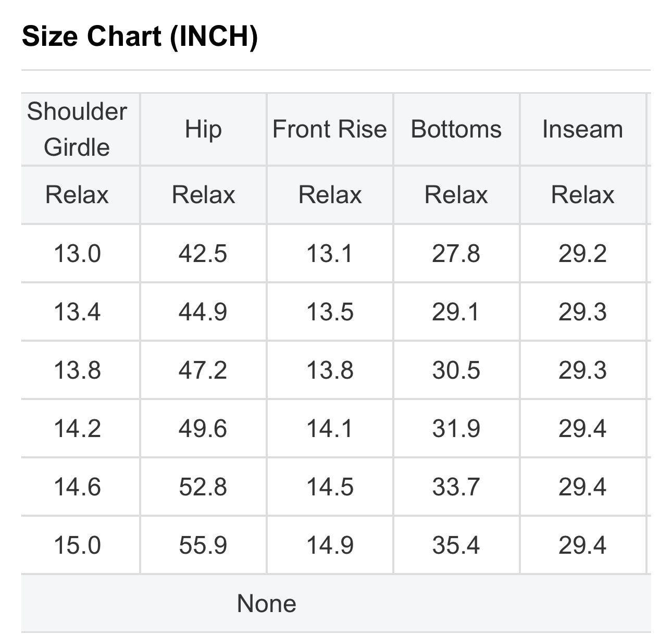This screenshot has width=672, height=635.
Task: Select bottoms value 35.4
Action: pyautogui.click(x=456, y=545)
